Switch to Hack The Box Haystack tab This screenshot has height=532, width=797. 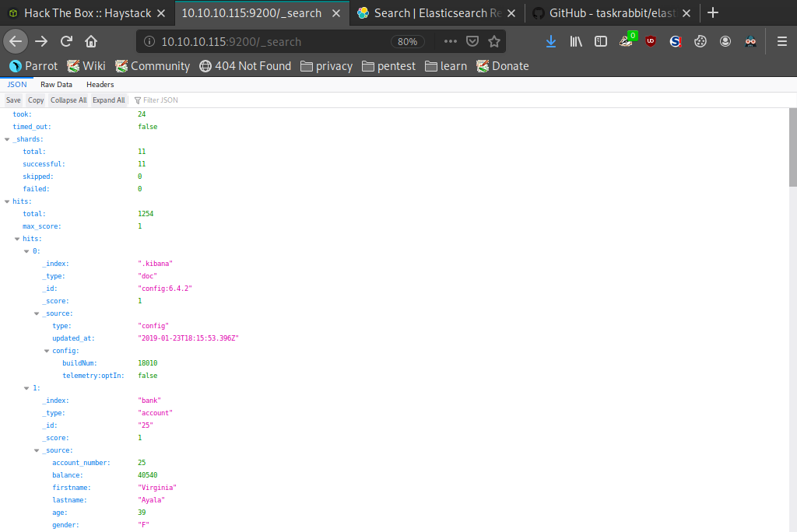click(87, 13)
